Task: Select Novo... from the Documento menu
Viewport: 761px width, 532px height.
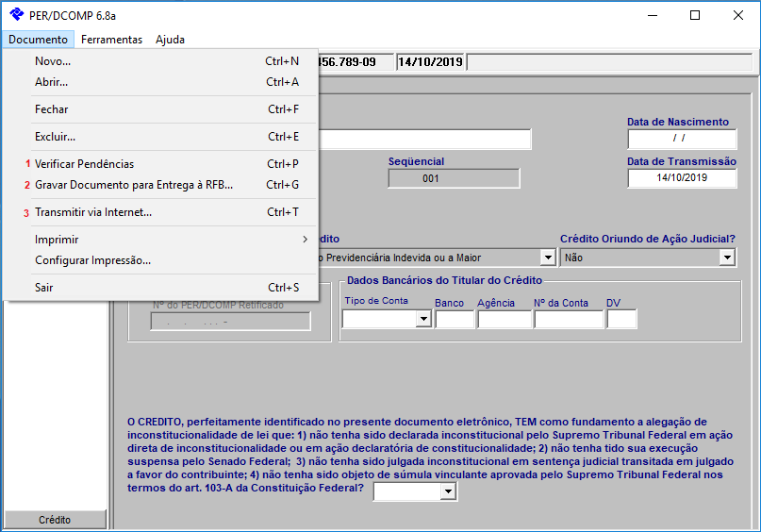Action: pos(53,61)
